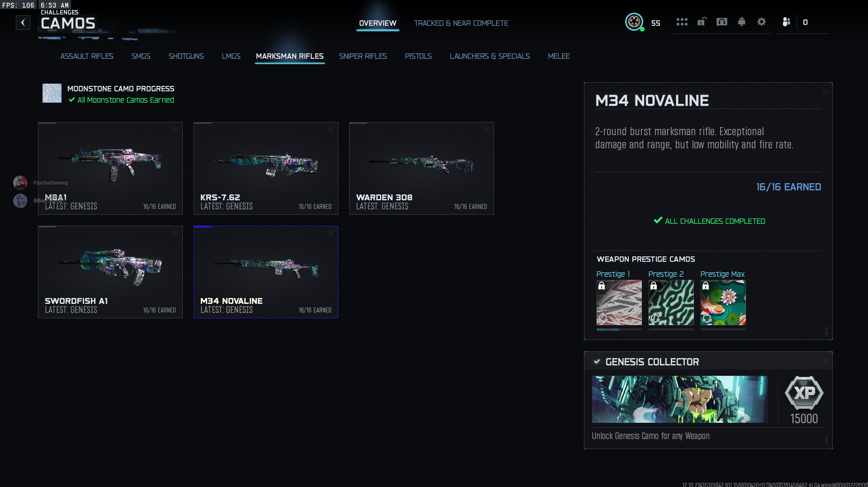Open notifications bell icon
This screenshot has width=868, height=487.
coord(741,22)
